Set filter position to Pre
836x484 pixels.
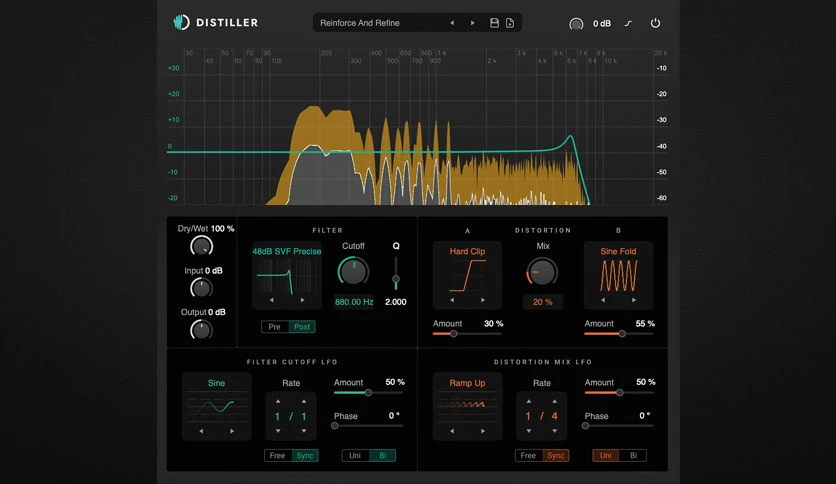[x=275, y=327]
